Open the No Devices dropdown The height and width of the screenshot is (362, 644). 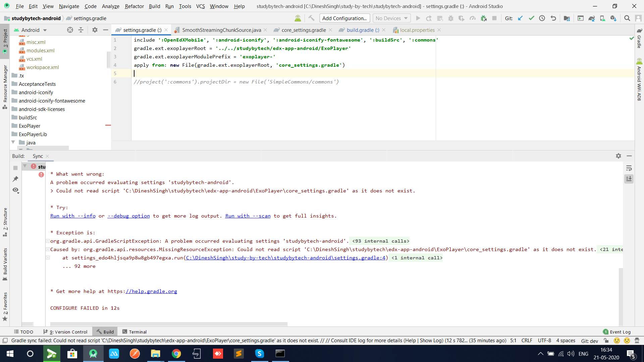click(391, 18)
